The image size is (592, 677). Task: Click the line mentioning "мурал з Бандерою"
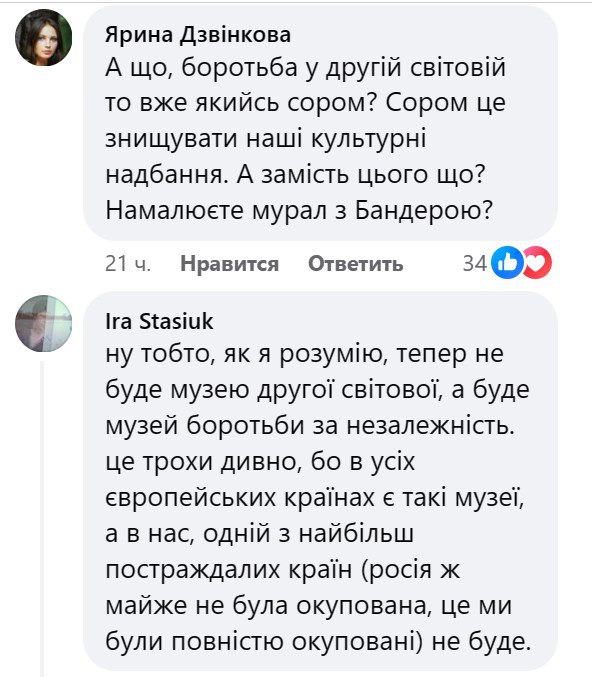[299, 211]
